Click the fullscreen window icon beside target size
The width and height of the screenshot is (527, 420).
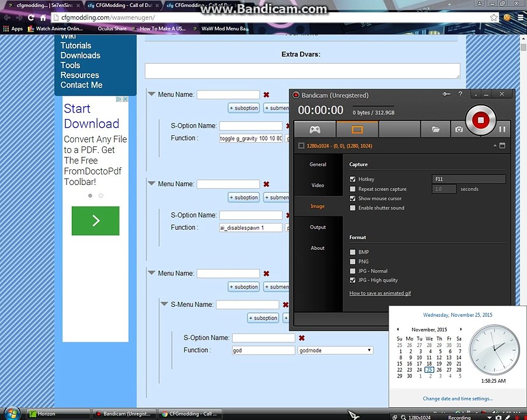[502, 145]
